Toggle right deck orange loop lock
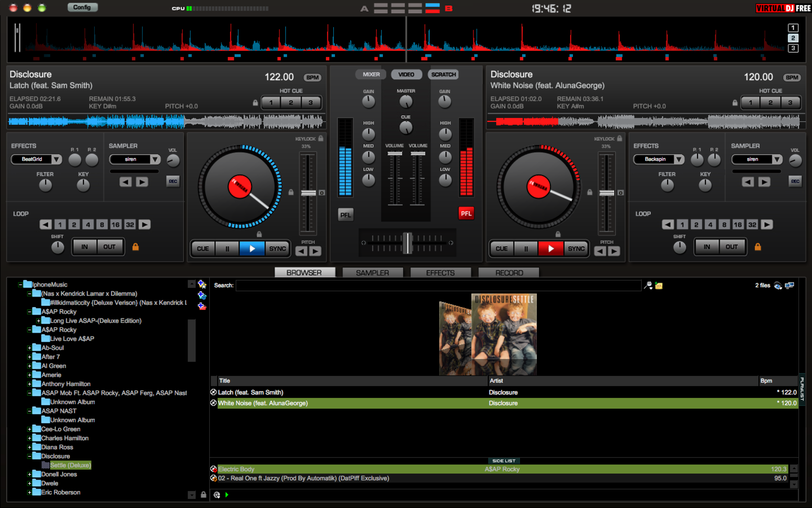The image size is (812, 508). click(x=758, y=247)
